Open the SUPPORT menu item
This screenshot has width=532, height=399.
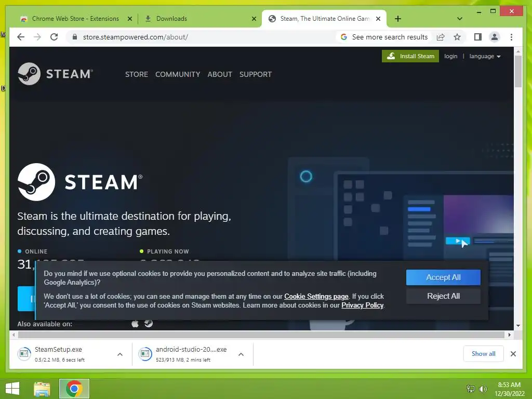(x=256, y=74)
